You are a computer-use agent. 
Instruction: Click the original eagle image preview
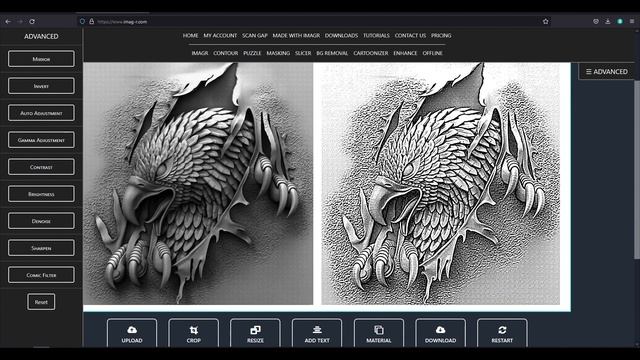coord(198,183)
